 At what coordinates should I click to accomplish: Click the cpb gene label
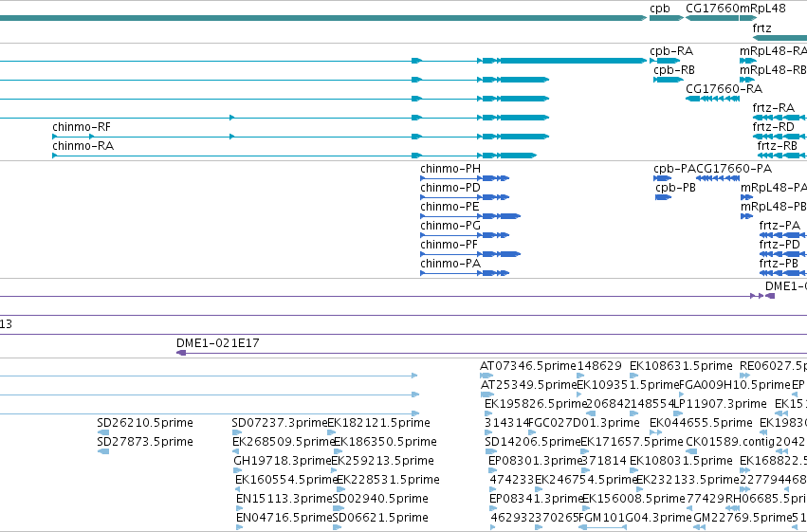[x=660, y=9]
